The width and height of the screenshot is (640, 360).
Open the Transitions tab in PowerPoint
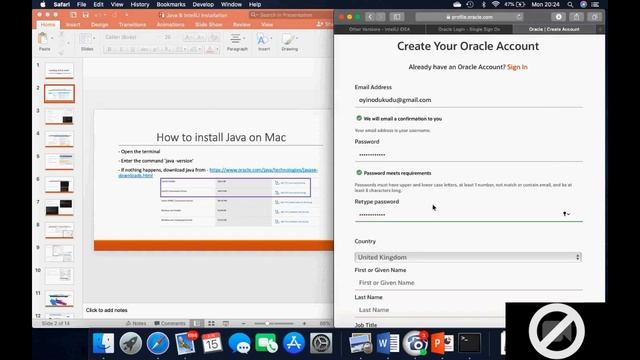(x=132, y=24)
